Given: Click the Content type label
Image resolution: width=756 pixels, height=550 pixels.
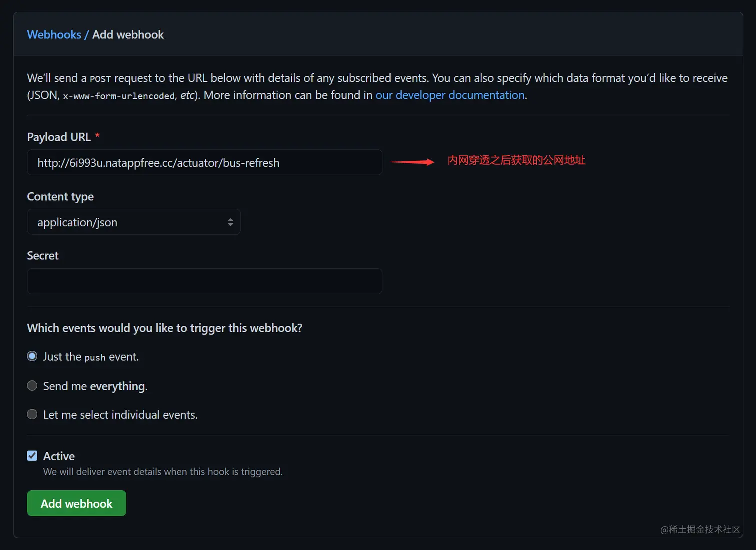Looking at the screenshot, I should pyautogui.click(x=60, y=197).
